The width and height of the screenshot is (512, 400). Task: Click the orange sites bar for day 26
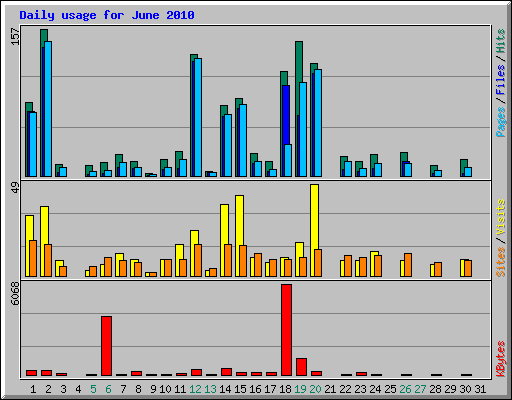(x=408, y=265)
